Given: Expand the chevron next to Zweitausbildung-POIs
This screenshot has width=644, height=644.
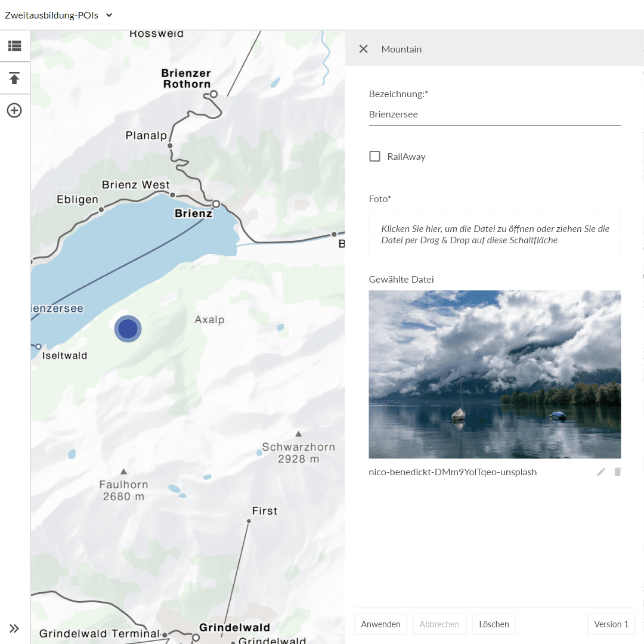Looking at the screenshot, I should point(108,16).
